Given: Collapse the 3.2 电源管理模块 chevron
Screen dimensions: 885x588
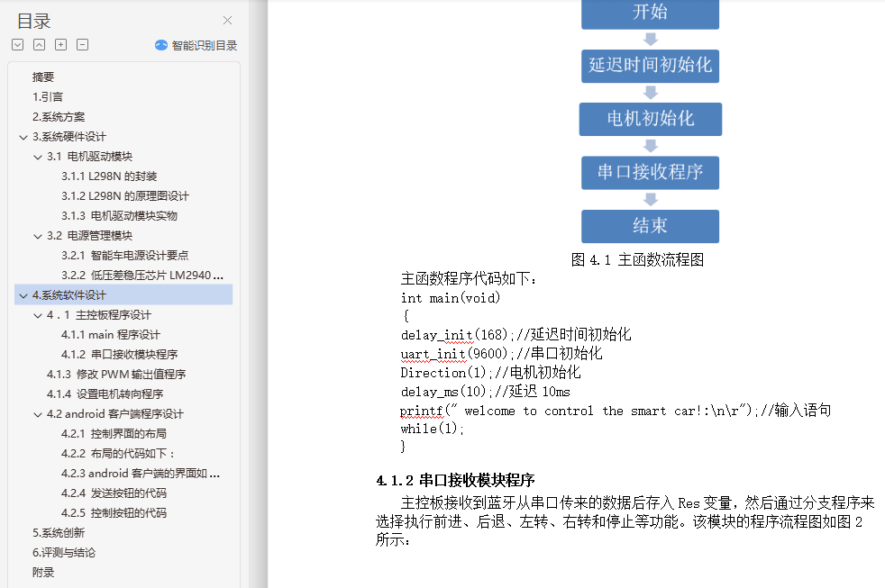Looking at the screenshot, I should [x=38, y=236].
